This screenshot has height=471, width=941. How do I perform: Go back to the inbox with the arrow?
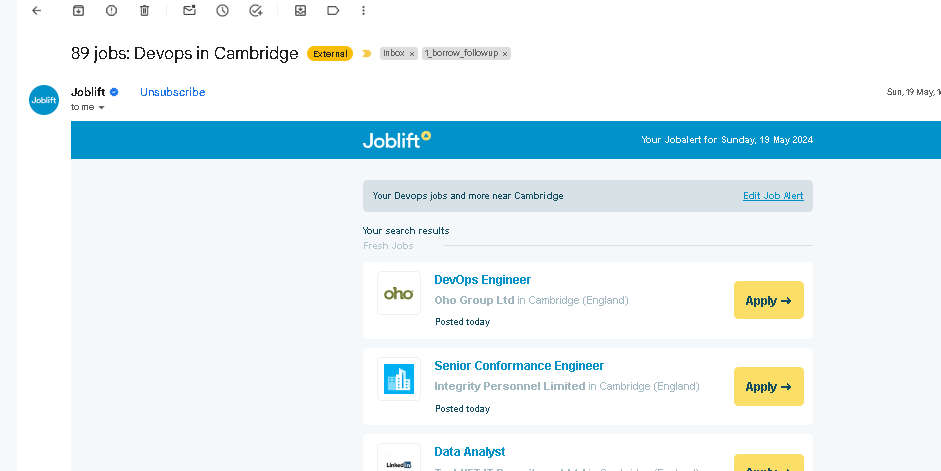pyautogui.click(x=37, y=10)
